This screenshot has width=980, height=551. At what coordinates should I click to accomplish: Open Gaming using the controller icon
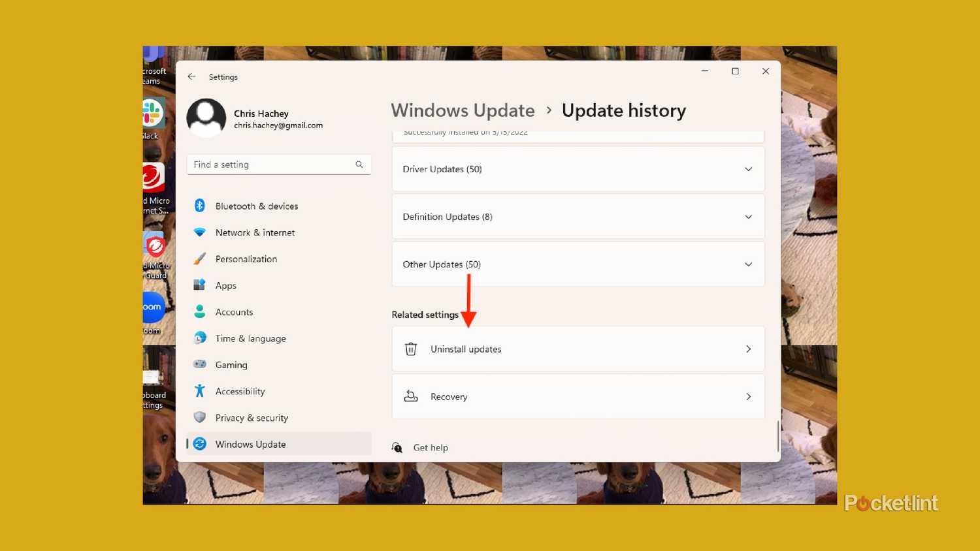click(x=200, y=364)
